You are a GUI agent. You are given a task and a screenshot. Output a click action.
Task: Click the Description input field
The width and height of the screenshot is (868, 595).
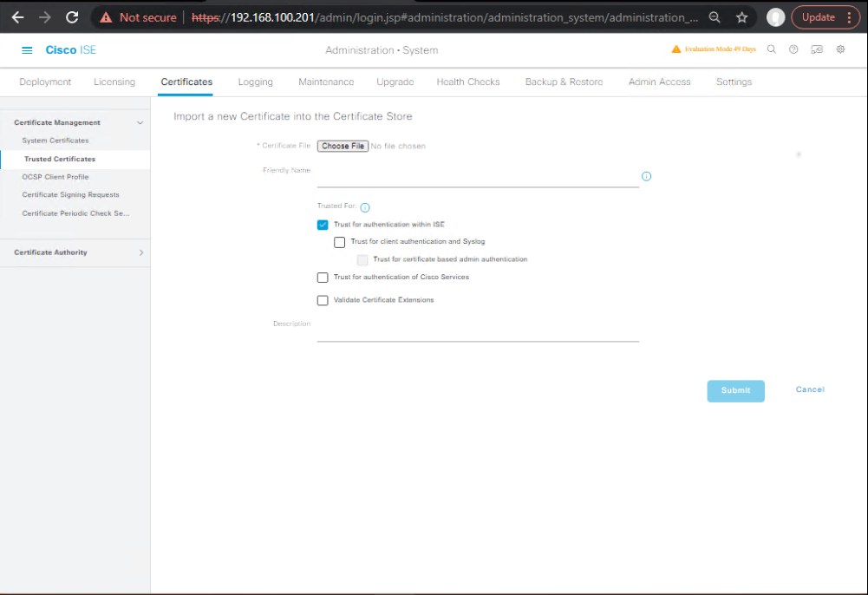pos(478,332)
